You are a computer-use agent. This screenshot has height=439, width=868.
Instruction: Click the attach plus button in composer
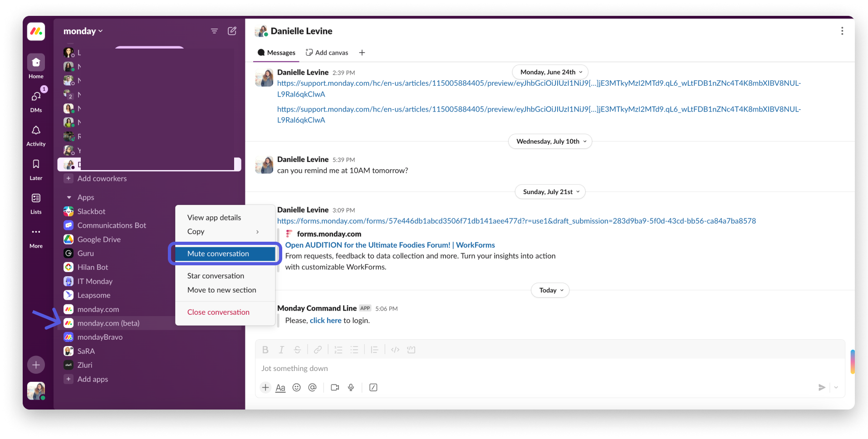pyautogui.click(x=265, y=387)
